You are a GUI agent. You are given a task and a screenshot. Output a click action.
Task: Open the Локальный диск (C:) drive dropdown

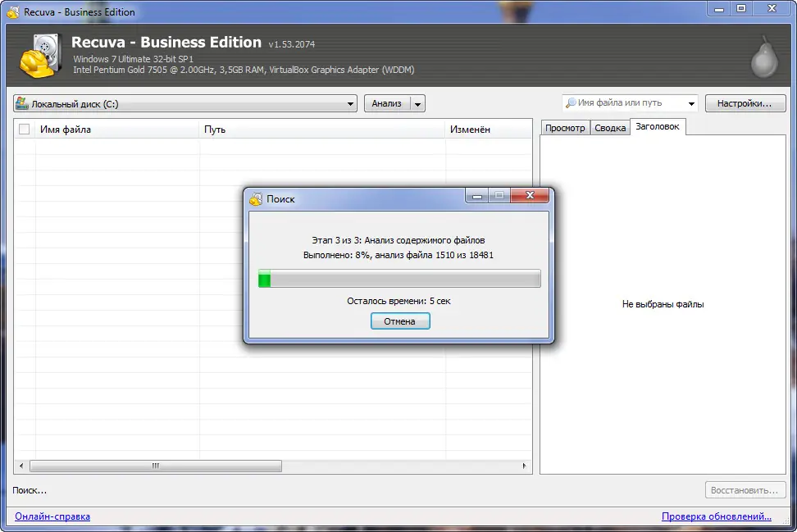click(351, 103)
